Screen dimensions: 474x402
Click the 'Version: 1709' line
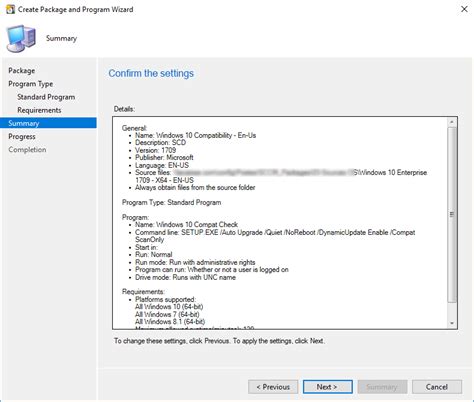[x=155, y=150]
